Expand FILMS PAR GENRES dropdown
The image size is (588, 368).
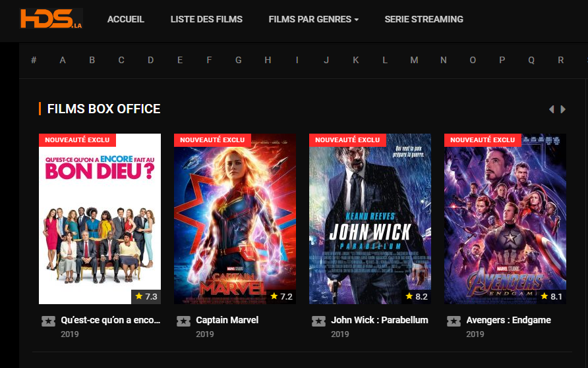point(314,20)
